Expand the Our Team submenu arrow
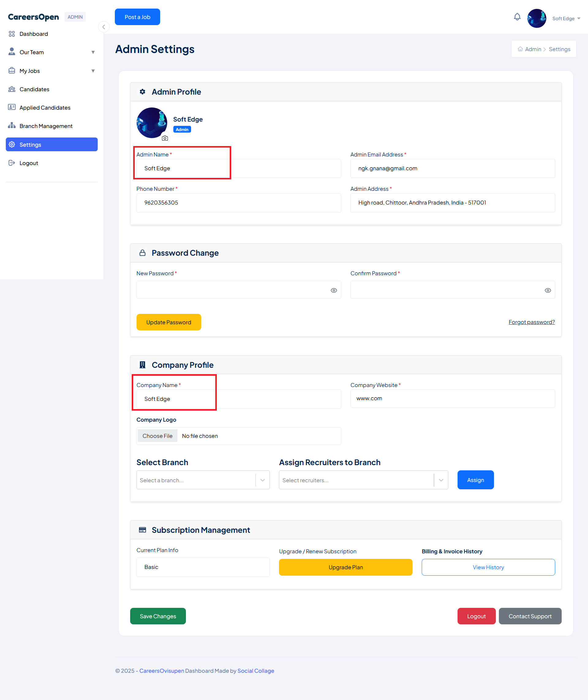 pos(93,52)
